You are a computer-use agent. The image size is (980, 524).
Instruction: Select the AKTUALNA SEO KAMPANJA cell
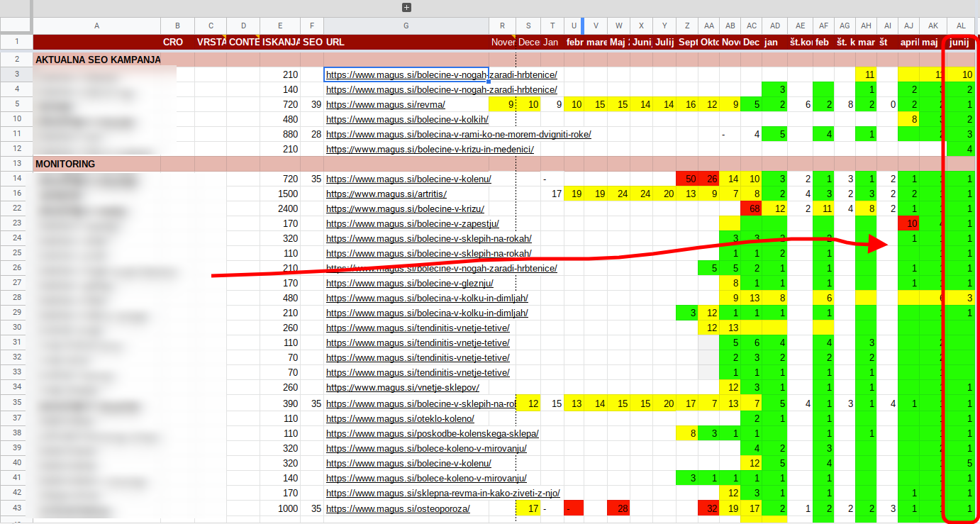pyautogui.click(x=98, y=60)
